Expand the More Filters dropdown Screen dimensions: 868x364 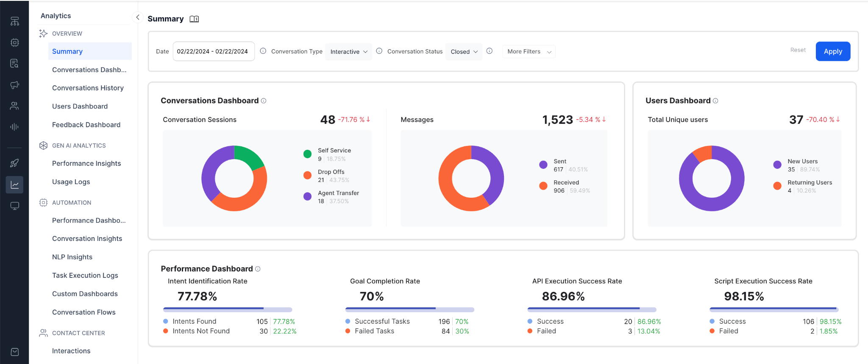(529, 52)
